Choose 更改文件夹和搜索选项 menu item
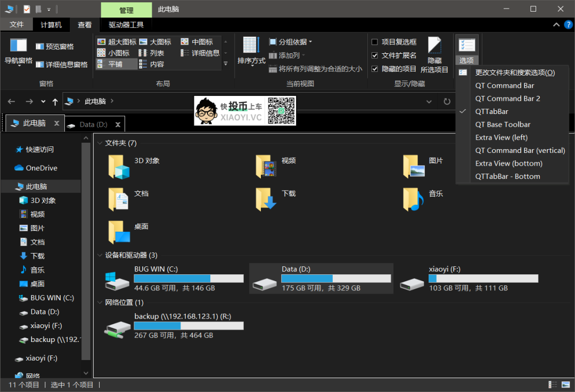 tap(512, 72)
